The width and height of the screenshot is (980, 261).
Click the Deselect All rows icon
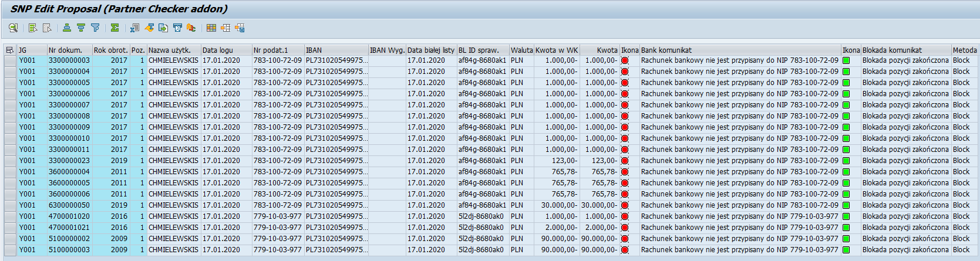point(47,28)
